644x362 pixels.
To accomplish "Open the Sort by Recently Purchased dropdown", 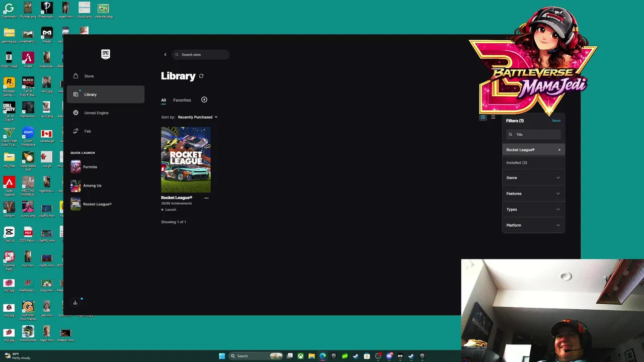I will click(x=197, y=117).
